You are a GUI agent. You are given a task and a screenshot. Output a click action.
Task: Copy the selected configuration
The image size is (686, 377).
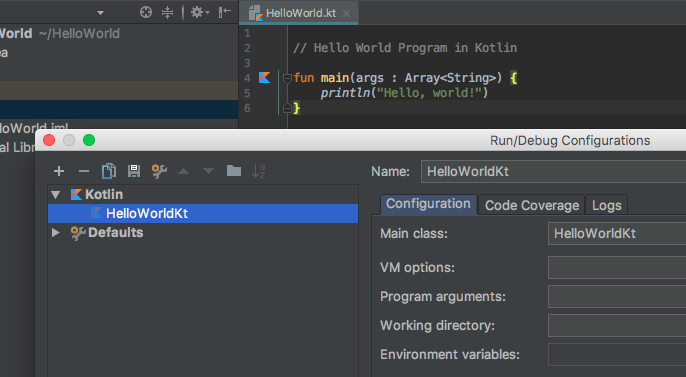coord(109,171)
